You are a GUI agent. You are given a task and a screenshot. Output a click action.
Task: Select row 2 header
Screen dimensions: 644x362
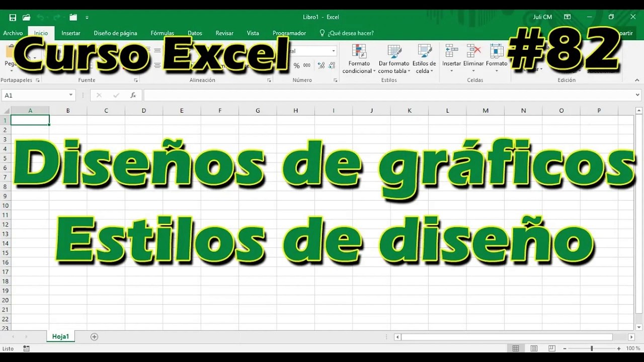[x=6, y=130]
